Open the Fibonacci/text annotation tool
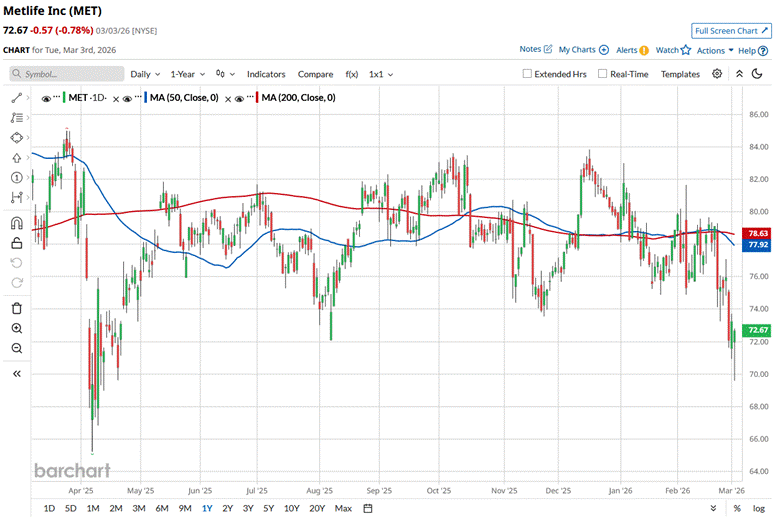780x517 pixels. click(x=16, y=117)
